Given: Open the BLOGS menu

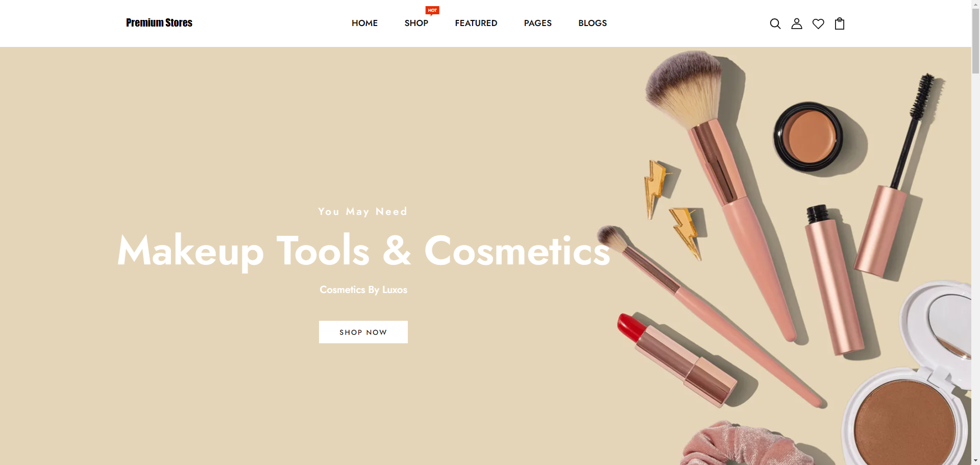Looking at the screenshot, I should [592, 23].
